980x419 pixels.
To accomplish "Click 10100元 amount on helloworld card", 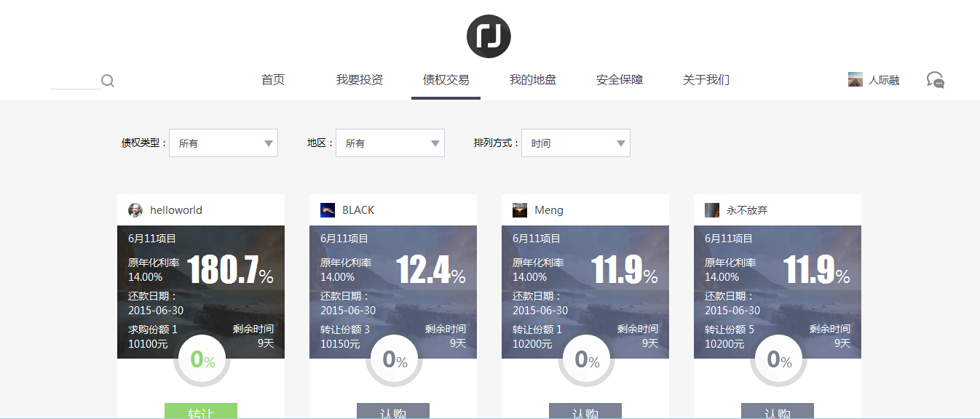I will click(x=148, y=343).
